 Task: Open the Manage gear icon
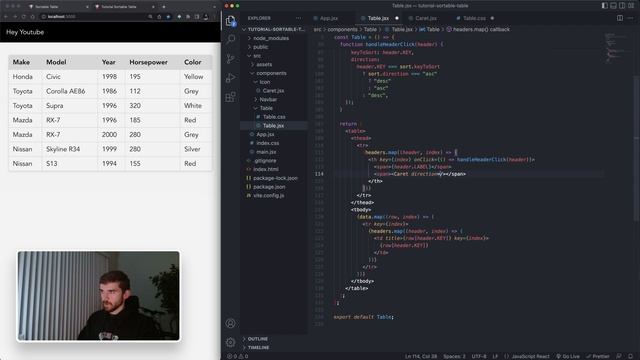(231, 342)
